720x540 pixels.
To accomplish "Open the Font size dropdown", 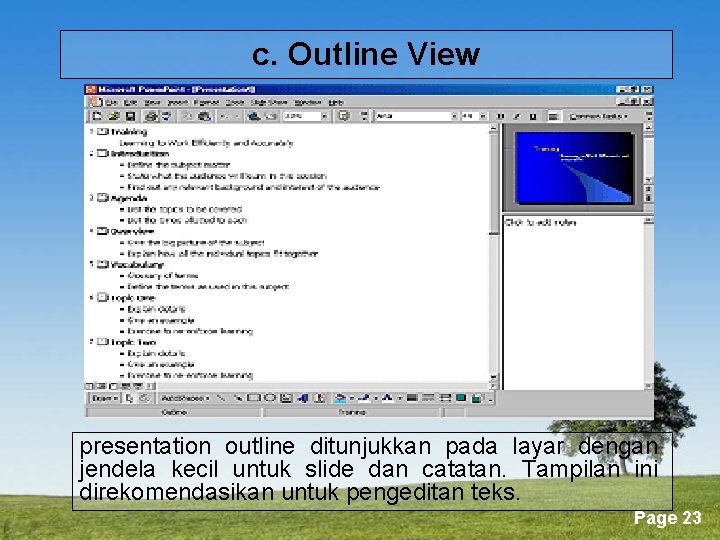I will [x=483, y=116].
